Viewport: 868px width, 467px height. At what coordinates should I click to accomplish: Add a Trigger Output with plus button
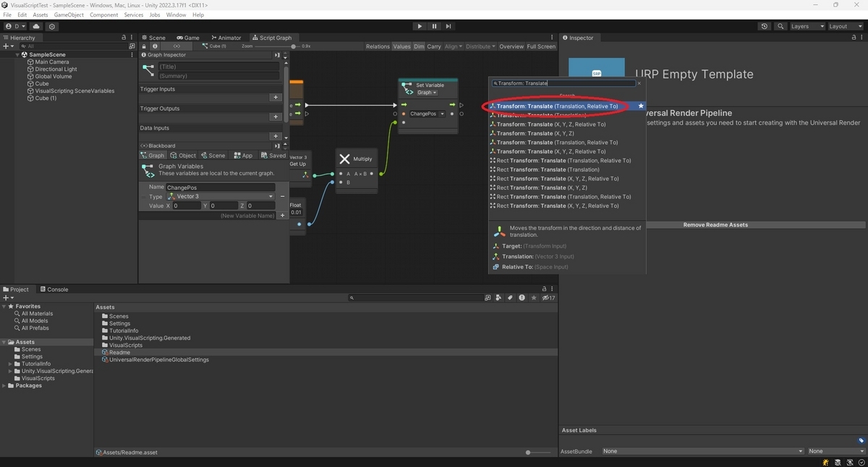(x=275, y=117)
